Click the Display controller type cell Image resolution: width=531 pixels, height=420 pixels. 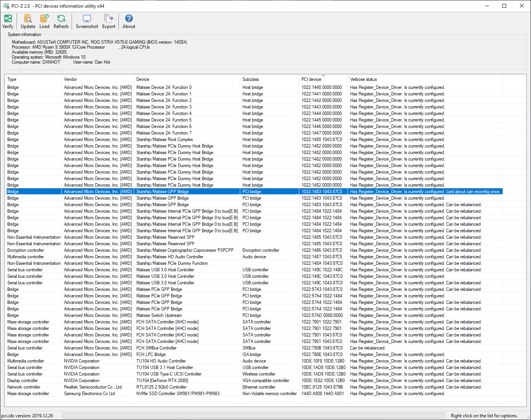pyautogui.click(x=23, y=381)
